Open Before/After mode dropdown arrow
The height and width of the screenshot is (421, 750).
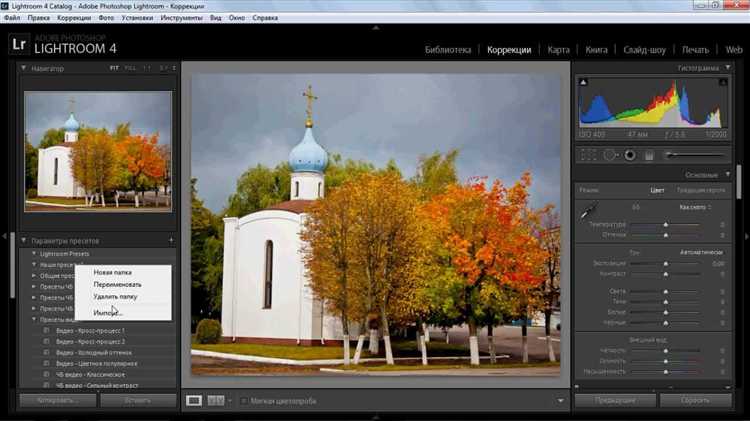pyautogui.click(x=230, y=400)
